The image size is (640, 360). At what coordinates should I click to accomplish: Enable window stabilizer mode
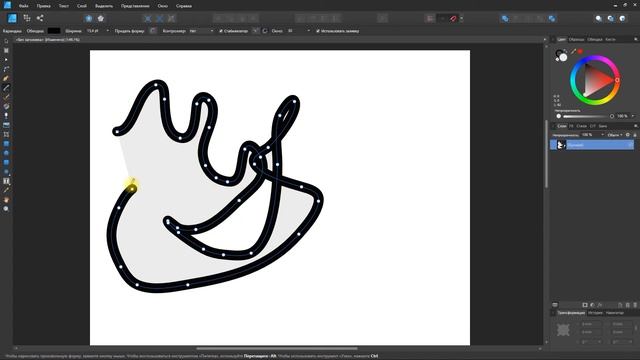click(x=265, y=31)
